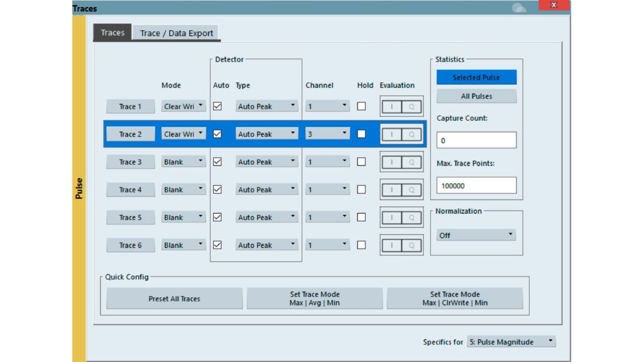Click the magnifier evaluation icon for Trace 2

coord(412,134)
